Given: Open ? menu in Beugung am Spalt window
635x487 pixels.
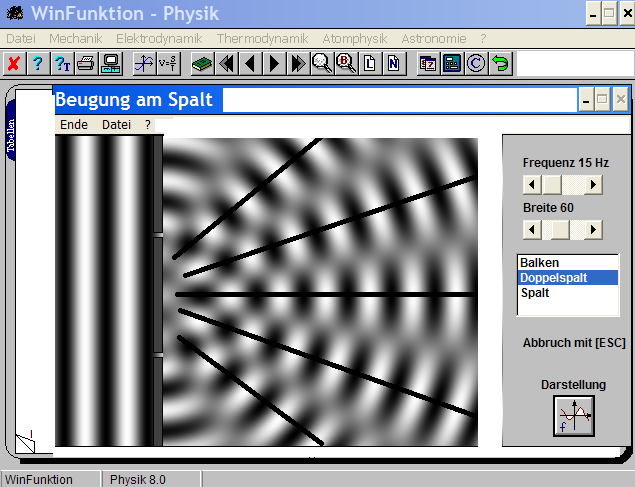Looking at the screenshot, I should (x=148, y=125).
